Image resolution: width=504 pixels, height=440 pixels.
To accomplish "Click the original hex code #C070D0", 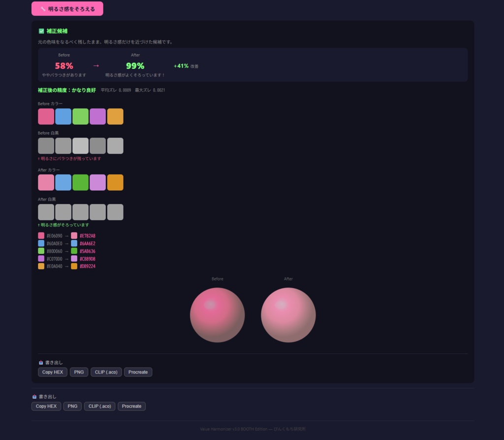I will 54,259.
